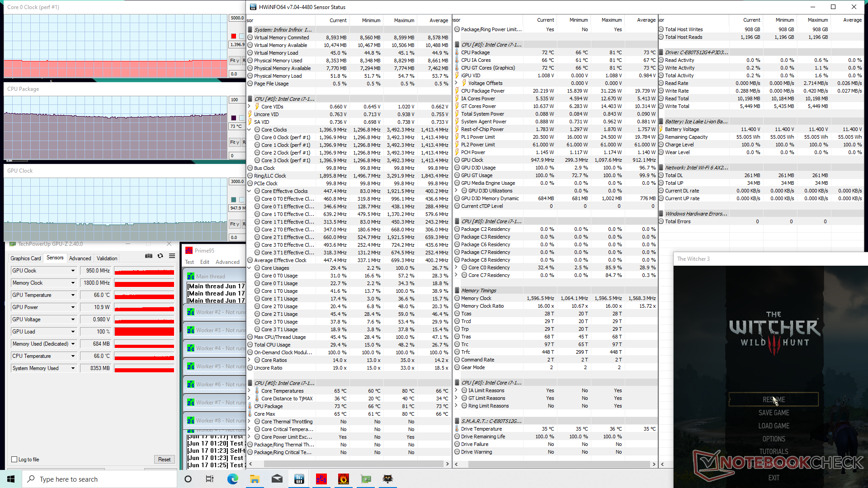Switch to GPU-Z via taskbar icon
This screenshot has height=488, width=868.
366,479
